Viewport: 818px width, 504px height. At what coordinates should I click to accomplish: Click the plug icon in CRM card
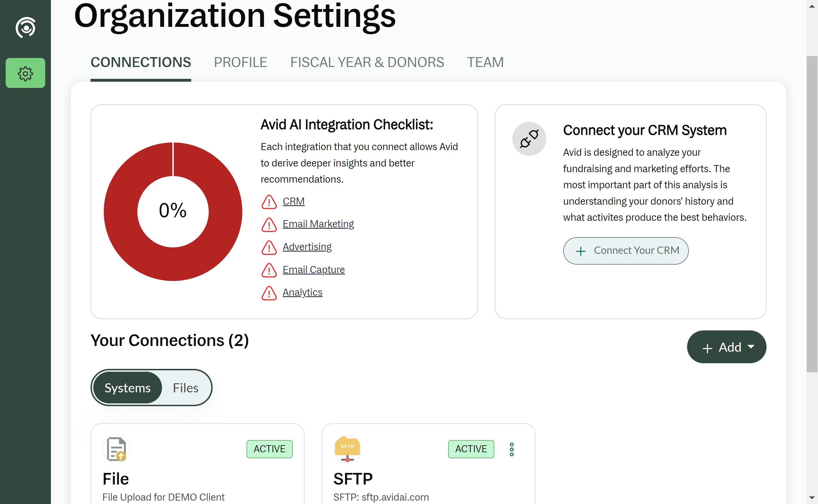click(529, 139)
